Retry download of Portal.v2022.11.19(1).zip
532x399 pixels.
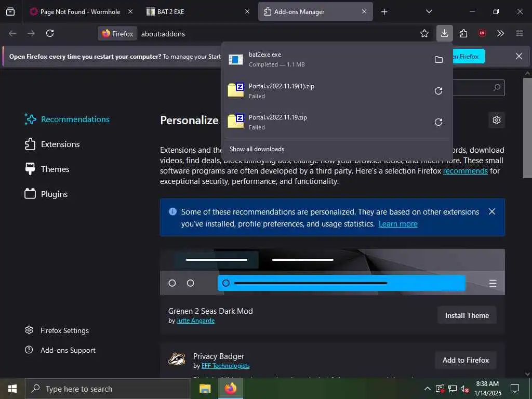click(x=438, y=91)
